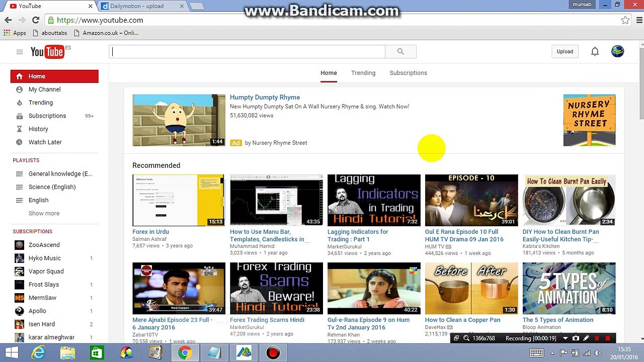Switch to the Subscriptions feed tab
The height and width of the screenshot is (362, 644).
(x=408, y=73)
